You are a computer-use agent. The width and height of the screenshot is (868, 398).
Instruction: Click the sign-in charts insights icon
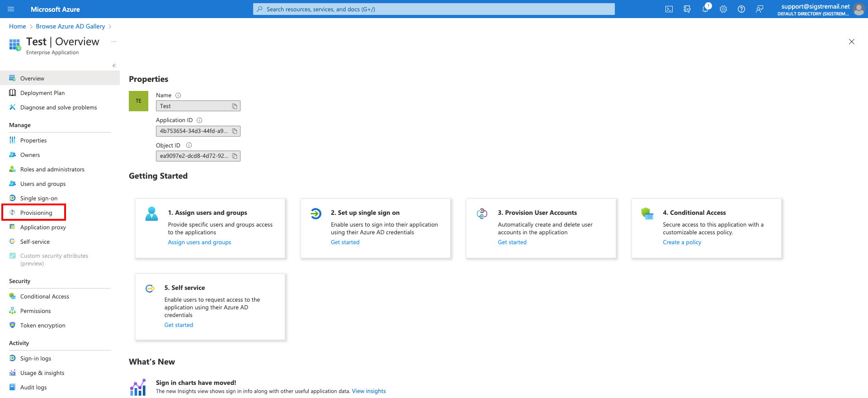[138, 387]
